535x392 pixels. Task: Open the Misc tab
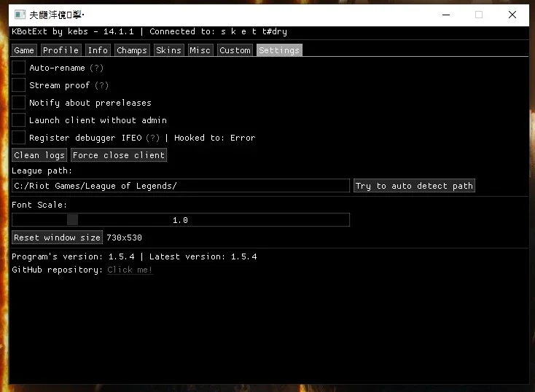200,50
